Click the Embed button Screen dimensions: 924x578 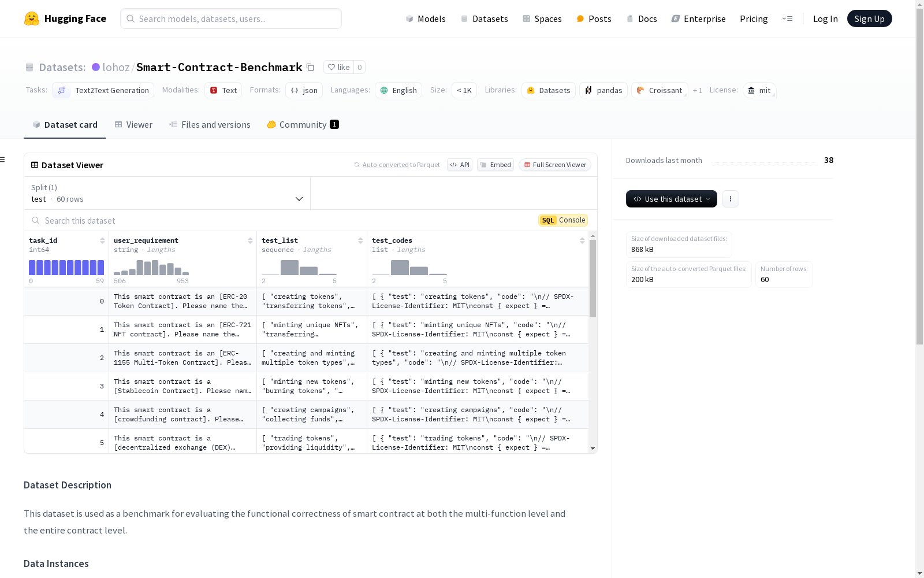tap(495, 165)
